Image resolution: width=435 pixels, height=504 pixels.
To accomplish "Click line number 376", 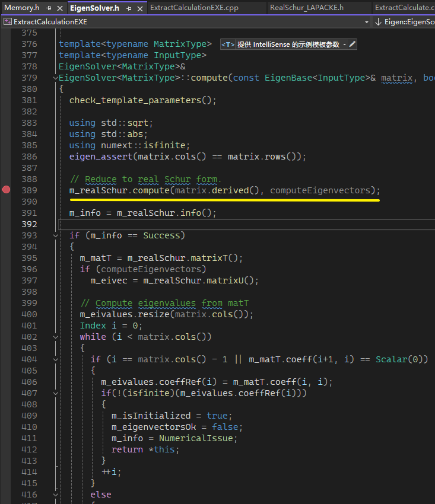I will [29, 44].
